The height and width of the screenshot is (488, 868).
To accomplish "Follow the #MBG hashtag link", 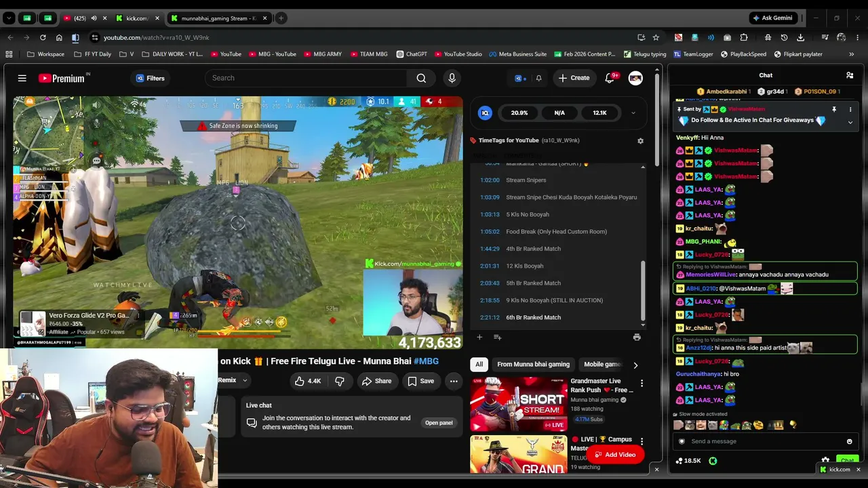I will (x=426, y=361).
